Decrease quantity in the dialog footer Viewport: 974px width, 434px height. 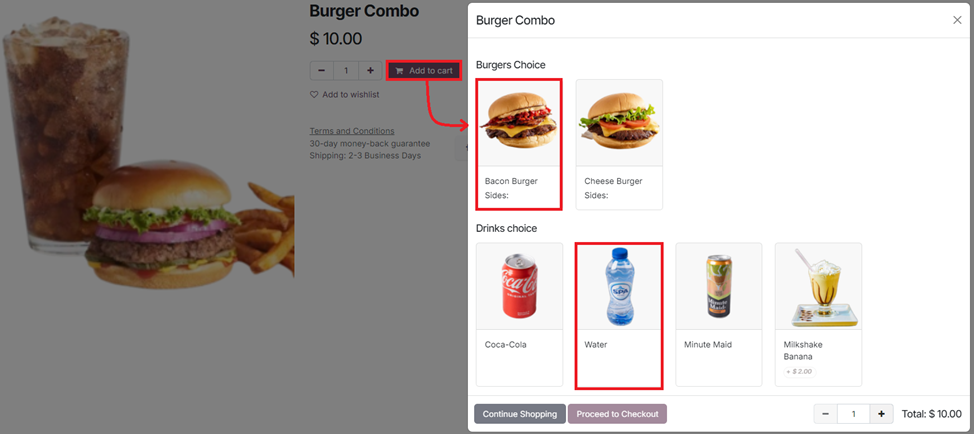826,414
